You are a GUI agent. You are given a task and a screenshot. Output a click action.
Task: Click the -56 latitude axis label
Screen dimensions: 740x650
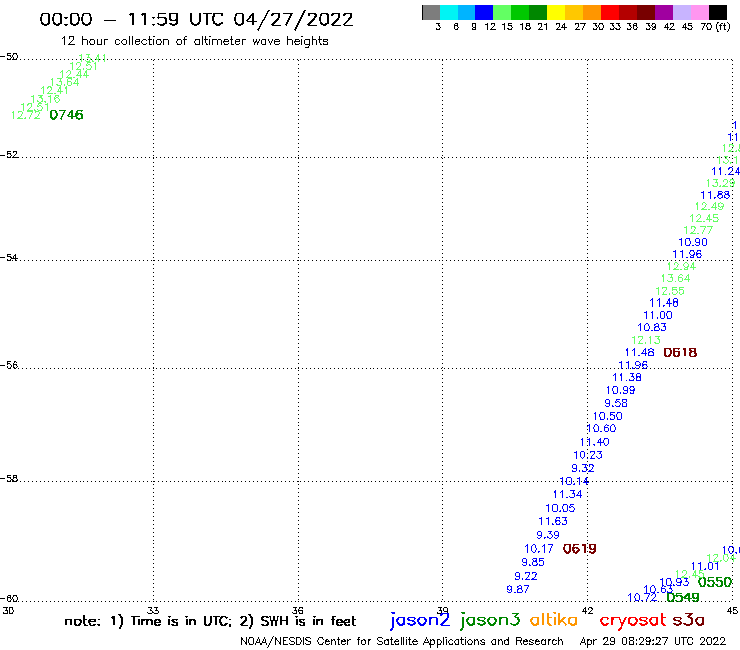(x=9, y=365)
